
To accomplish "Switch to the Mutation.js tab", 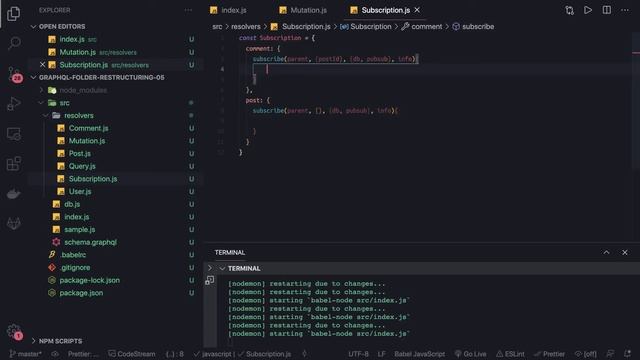I will pos(303,10).
